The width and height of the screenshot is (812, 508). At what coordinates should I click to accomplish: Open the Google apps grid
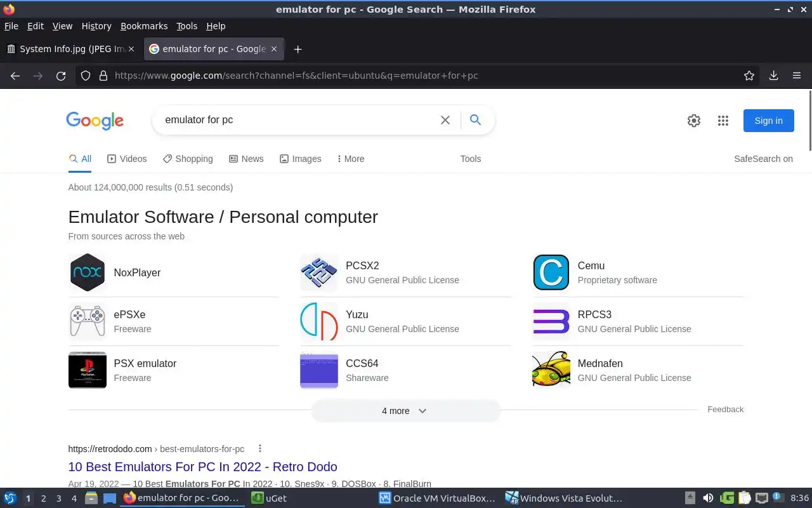pos(723,121)
